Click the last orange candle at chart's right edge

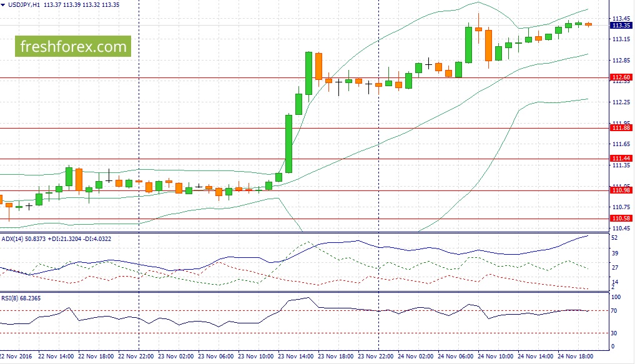588,24
